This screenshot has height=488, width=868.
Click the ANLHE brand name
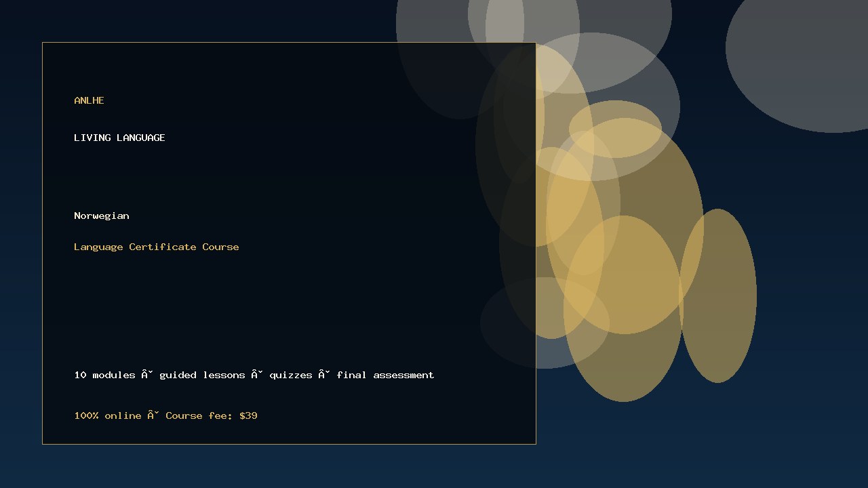[89, 100]
